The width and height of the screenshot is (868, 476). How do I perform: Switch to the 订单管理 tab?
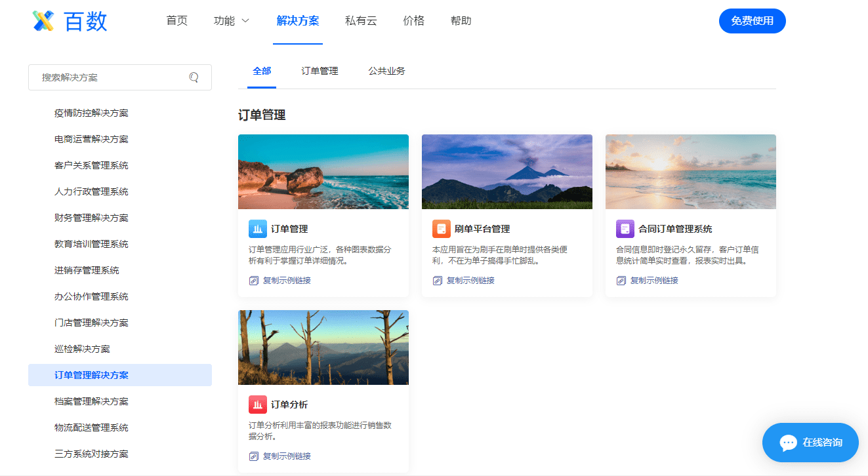pyautogui.click(x=320, y=71)
